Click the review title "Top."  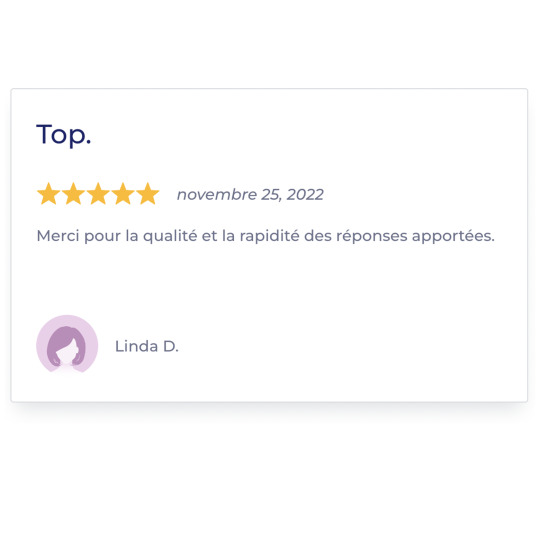coord(64,135)
